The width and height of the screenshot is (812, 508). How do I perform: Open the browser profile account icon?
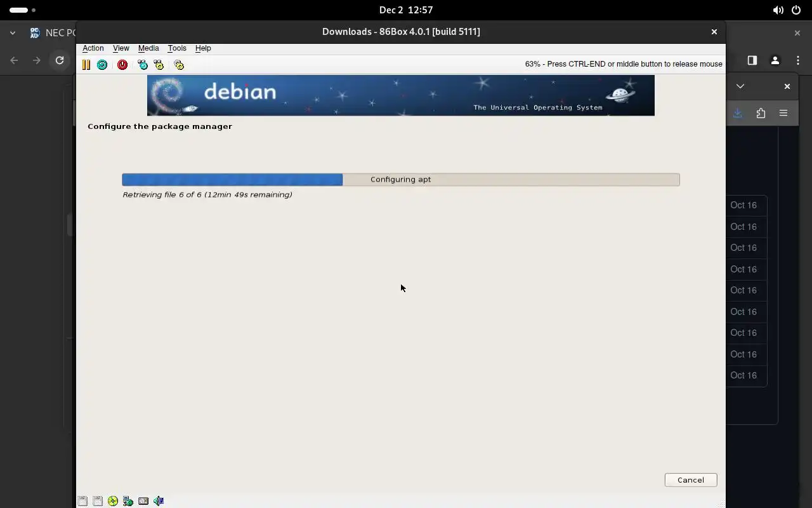tap(775, 60)
